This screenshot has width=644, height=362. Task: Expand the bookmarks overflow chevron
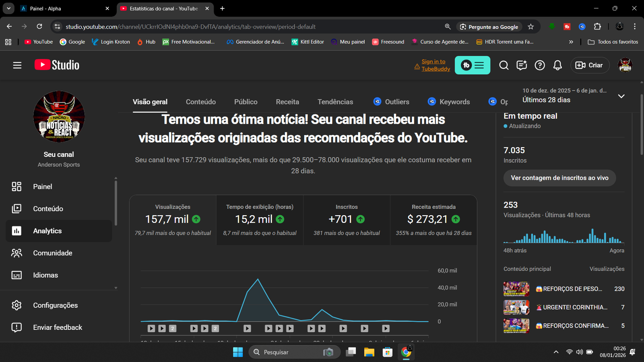click(571, 42)
